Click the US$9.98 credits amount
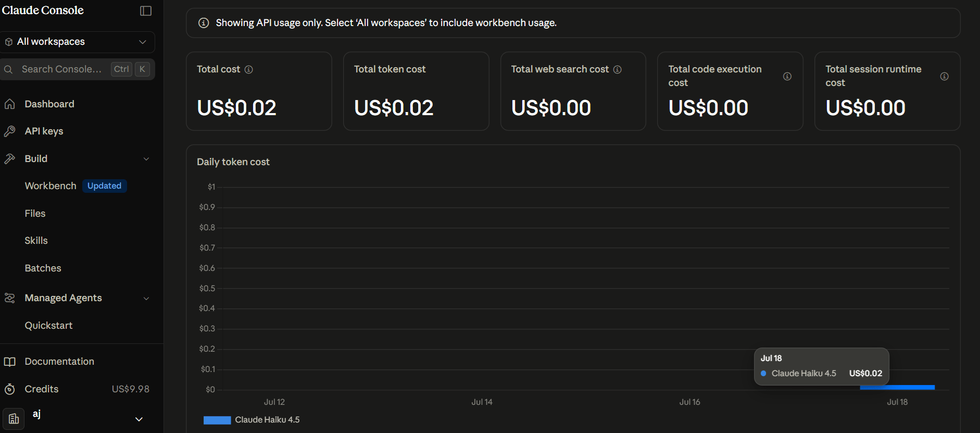Screen dimensions: 980x433 (130, 389)
